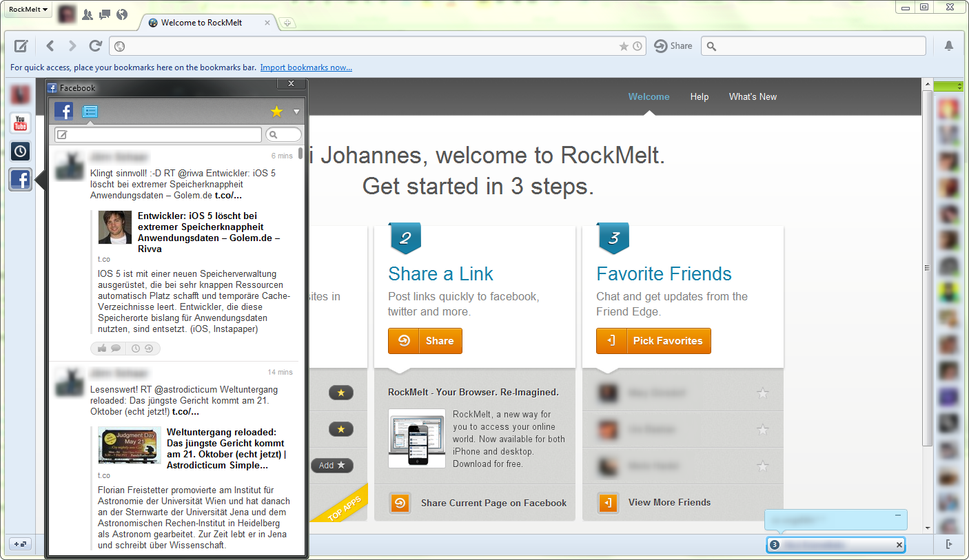The height and width of the screenshot is (560, 969).
Task: Click Share Current Page on Facebook
Action: 478,503
